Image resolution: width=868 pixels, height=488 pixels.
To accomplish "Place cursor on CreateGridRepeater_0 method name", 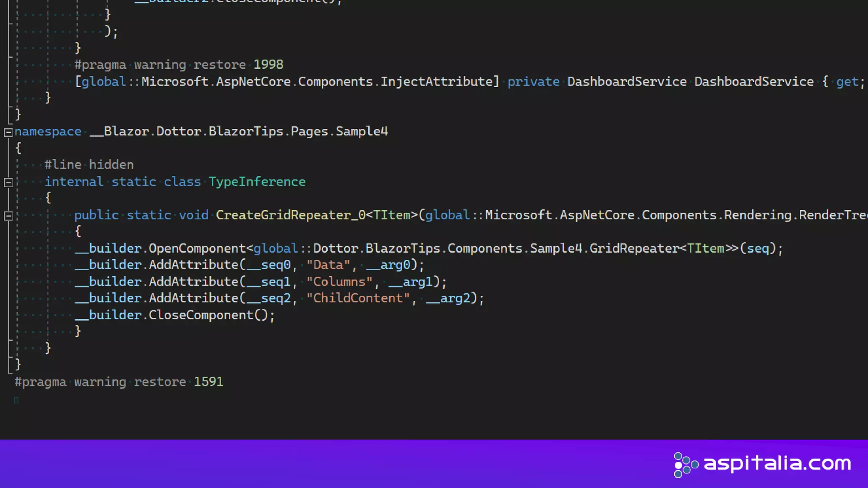I will pos(290,215).
